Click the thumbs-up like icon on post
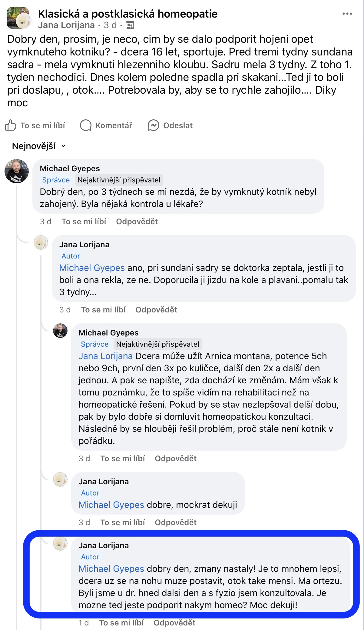 tap(11, 125)
